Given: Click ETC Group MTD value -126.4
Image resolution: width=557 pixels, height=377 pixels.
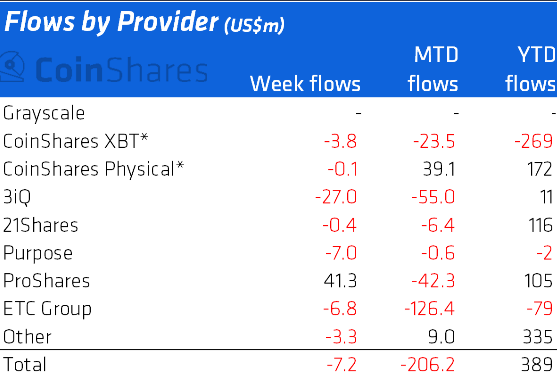Looking at the screenshot, I should tap(429, 309).
